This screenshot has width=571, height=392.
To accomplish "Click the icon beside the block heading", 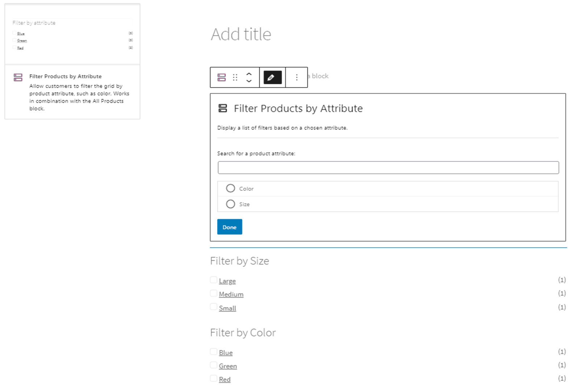I will pos(223,108).
